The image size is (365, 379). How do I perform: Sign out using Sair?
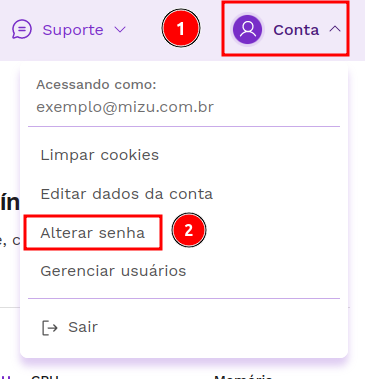point(83,327)
